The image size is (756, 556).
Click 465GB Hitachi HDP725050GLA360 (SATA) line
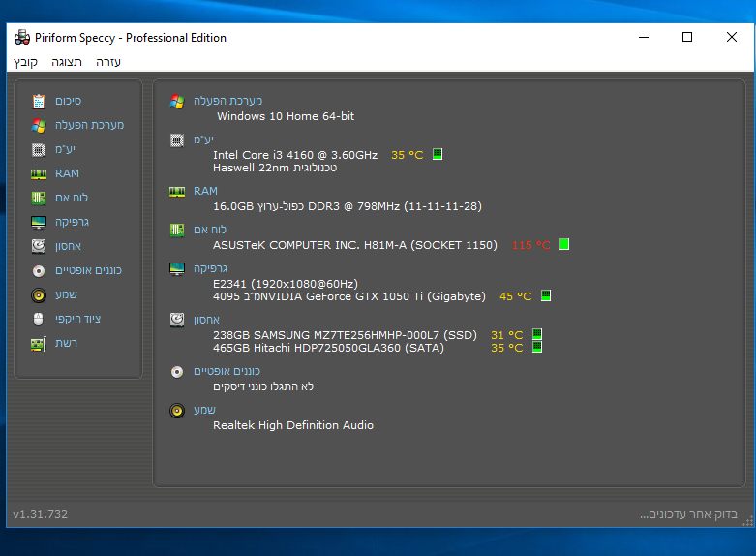pos(328,348)
